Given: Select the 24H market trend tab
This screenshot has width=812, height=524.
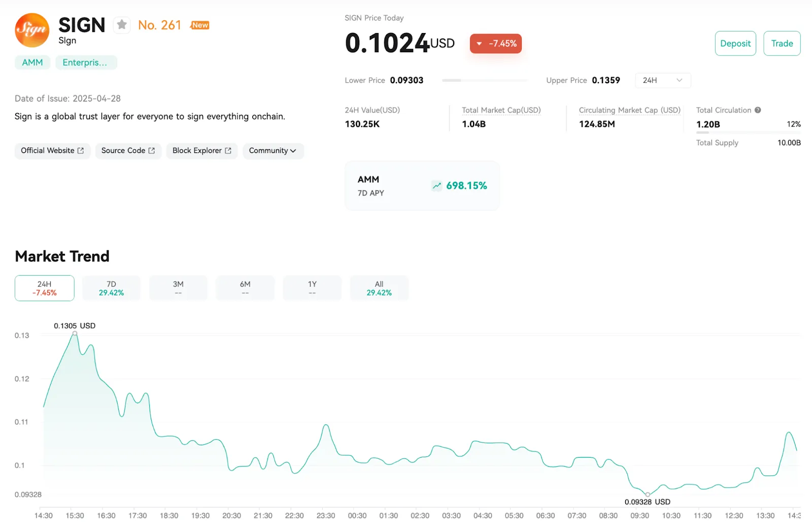Looking at the screenshot, I should pyautogui.click(x=45, y=288).
